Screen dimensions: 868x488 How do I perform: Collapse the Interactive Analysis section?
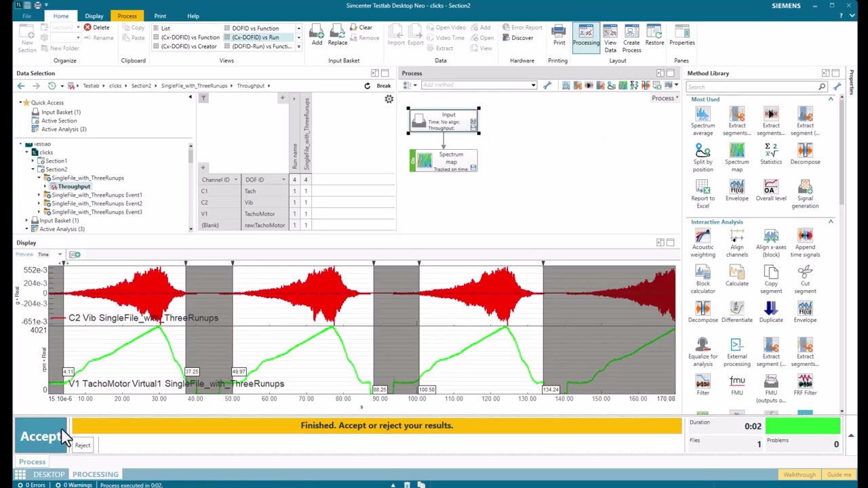point(831,222)
